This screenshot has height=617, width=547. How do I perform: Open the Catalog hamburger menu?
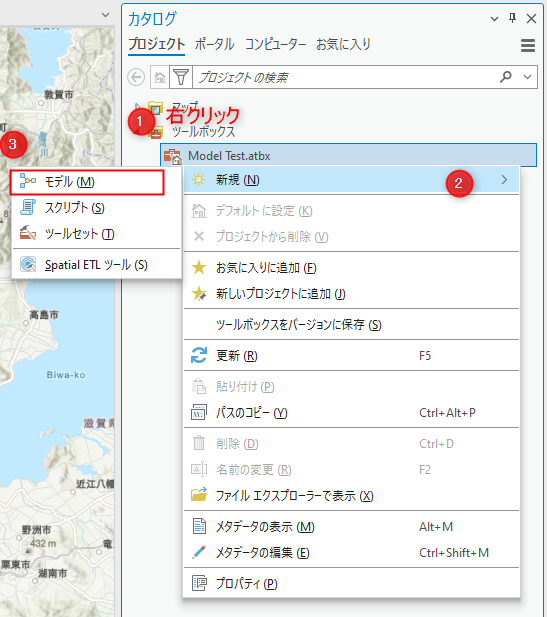pyautogui.click(x=528, y=45)
